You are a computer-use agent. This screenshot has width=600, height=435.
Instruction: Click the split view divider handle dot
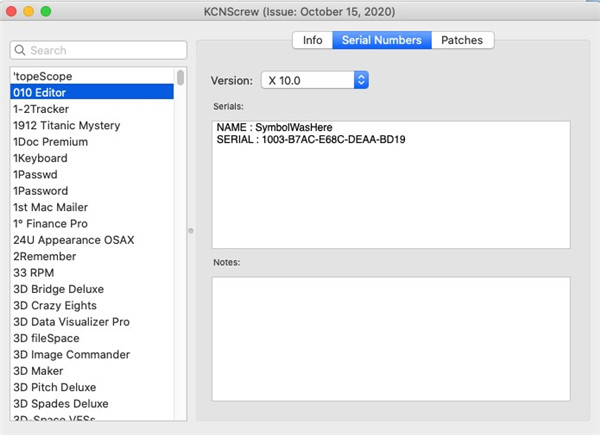coord(191,231)
